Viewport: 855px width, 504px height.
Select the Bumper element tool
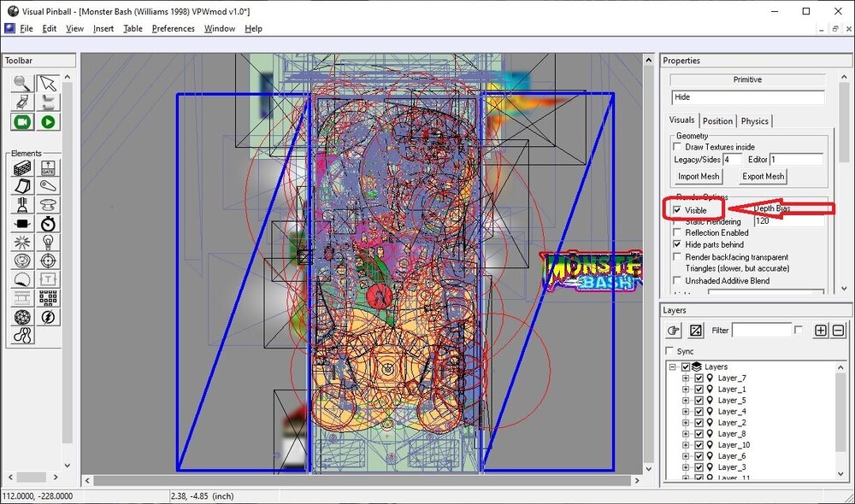(x=48, y=205)
